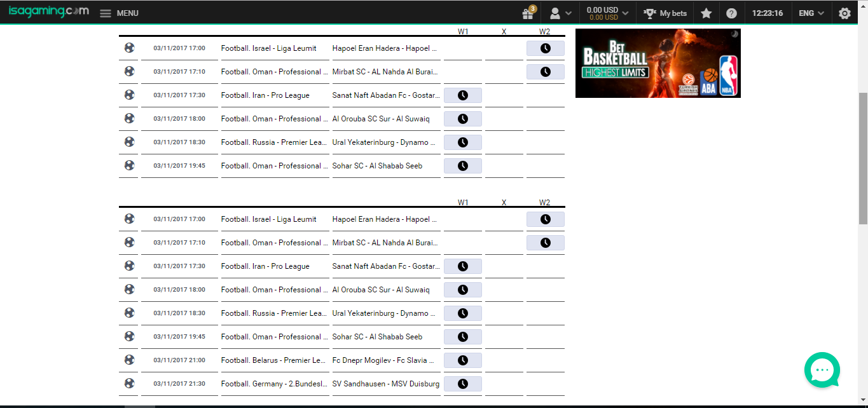
Task: Open the gifts icon with badge 3
Action: point(528,13)
